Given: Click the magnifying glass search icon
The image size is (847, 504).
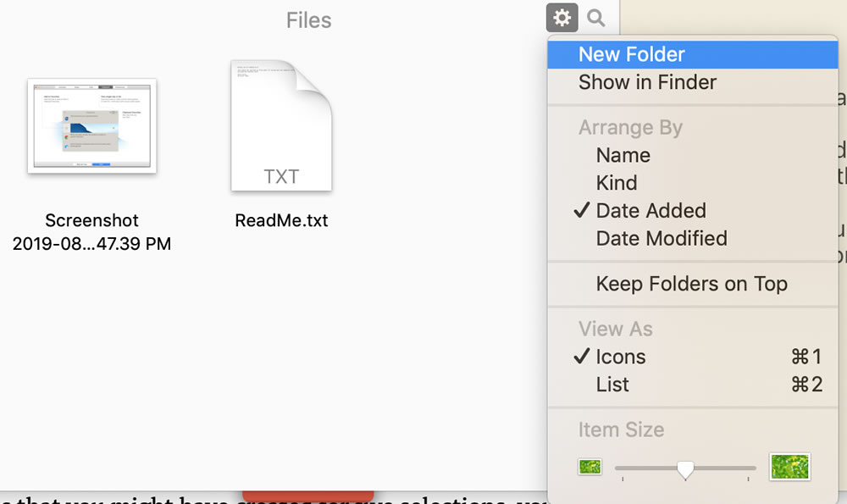Looking at the screenshot, I should (x=595, y=18).
